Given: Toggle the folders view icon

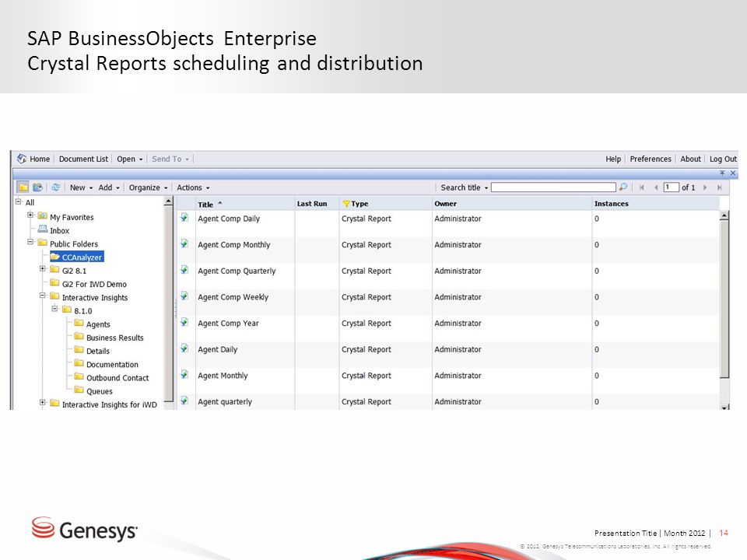Looking at the screenshot, I should pos(23,187).
